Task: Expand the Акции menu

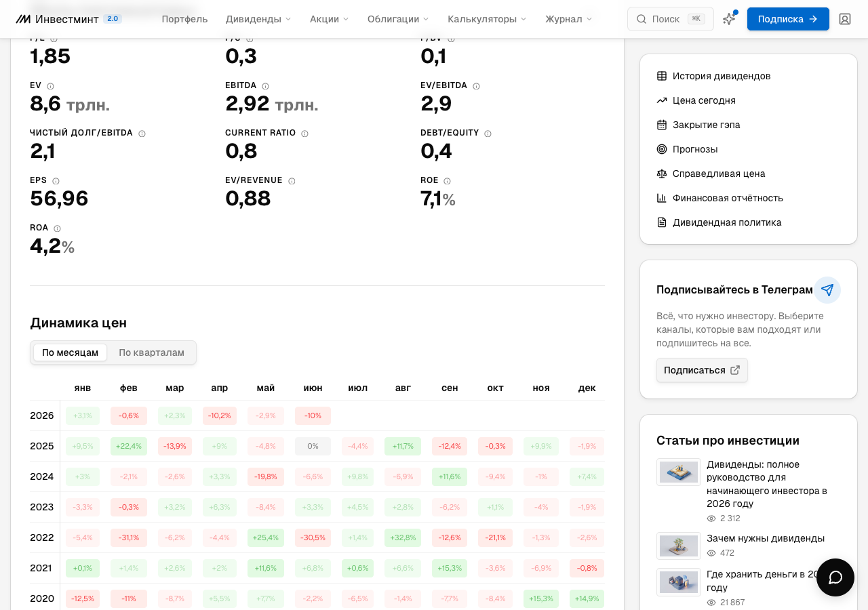Action: (330, 19)
